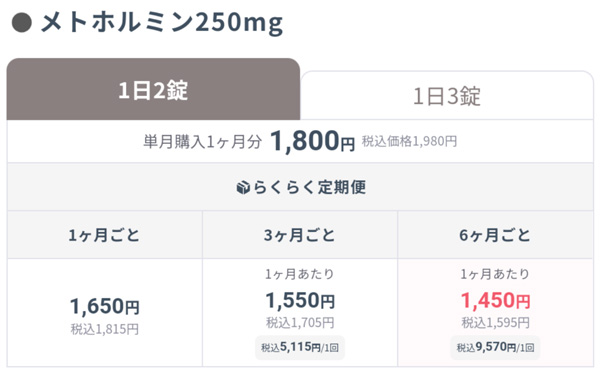600x376 pixels.
Task: Select the 6ヶ月ごと column header
Action: 496,234
